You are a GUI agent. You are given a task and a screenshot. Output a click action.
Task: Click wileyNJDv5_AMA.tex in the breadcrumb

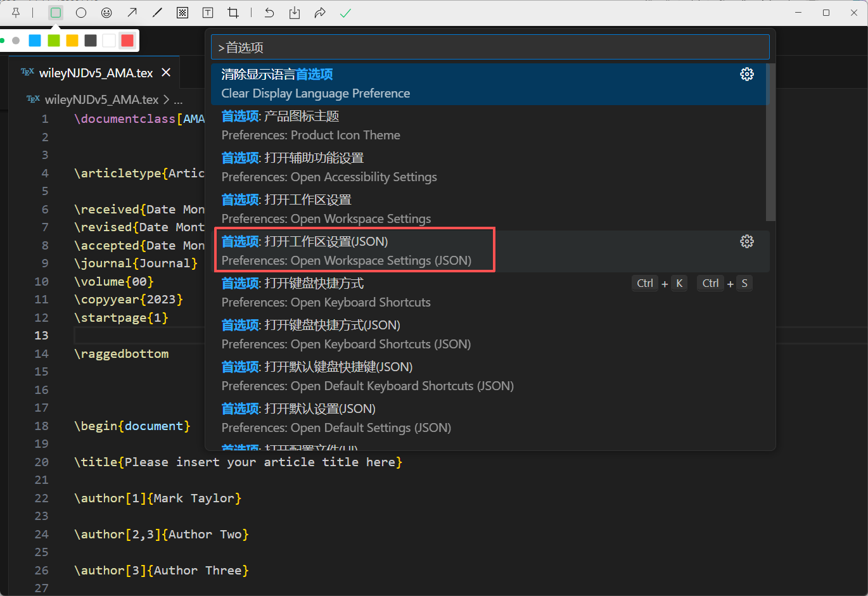102,99
